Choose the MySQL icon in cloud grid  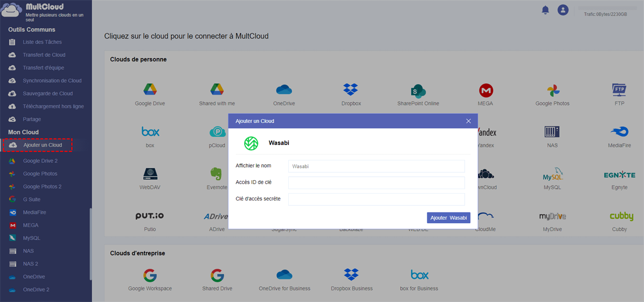[552, 174]
